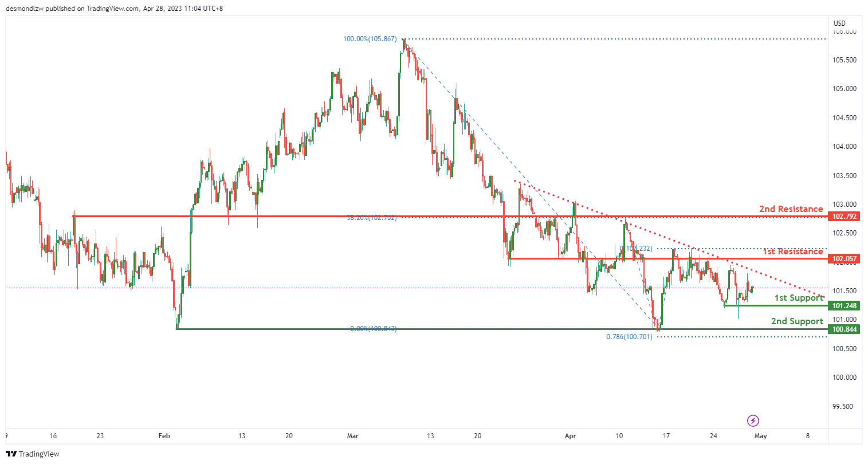
Task: Click the '23' date label on time axis
Action: [x=100, y=436]
